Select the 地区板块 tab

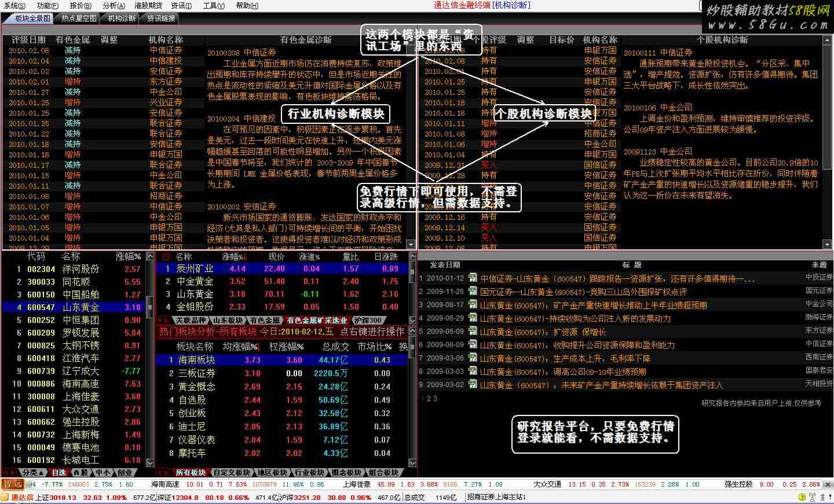tap(272, 473)
